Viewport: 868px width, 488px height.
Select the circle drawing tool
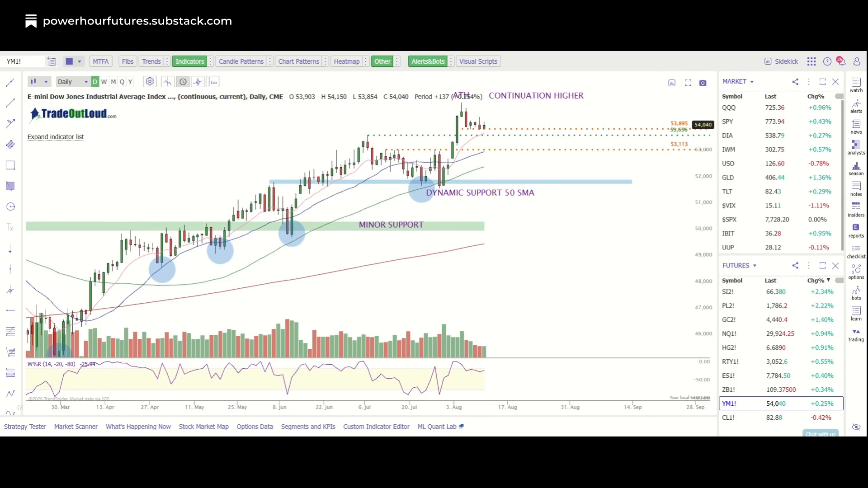tap(10, 207)
